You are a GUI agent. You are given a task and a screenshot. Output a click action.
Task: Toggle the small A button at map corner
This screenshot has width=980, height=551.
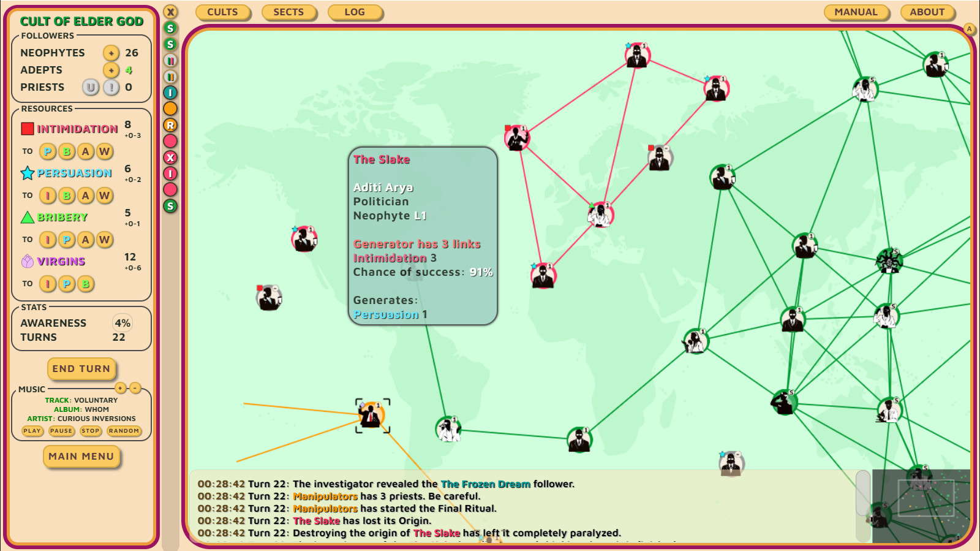click(969, 29)
